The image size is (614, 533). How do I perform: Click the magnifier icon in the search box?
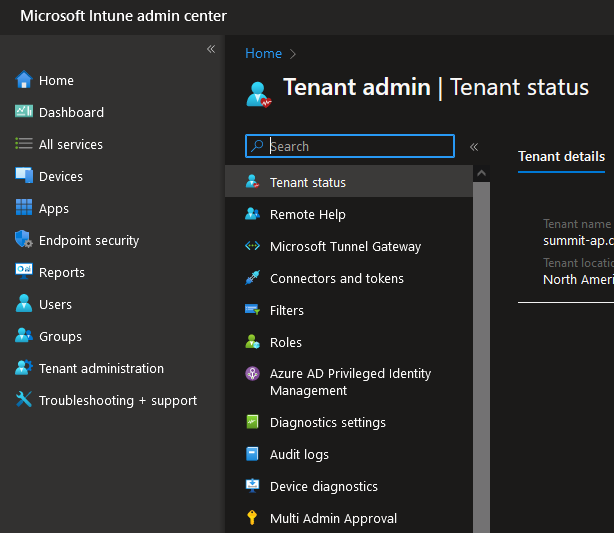pyautogui.click(x=257, y=146)
